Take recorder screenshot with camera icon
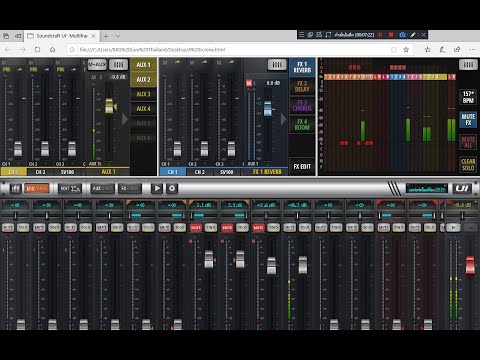480x360 pixels. point(402,35)
